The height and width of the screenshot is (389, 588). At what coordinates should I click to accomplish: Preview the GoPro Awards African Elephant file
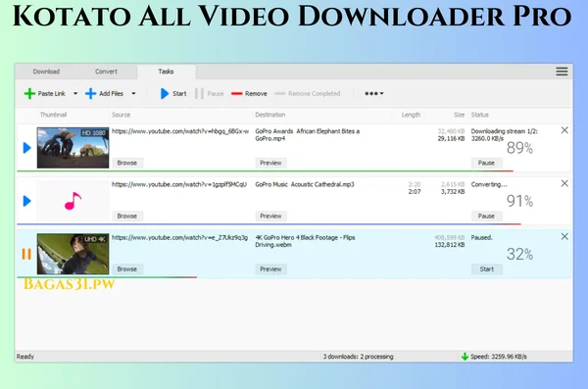coord(270,163)
